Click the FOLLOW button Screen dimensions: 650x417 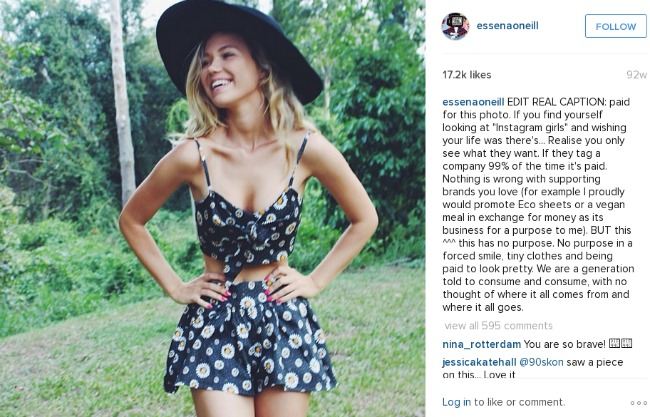click(x=616, y=26)
